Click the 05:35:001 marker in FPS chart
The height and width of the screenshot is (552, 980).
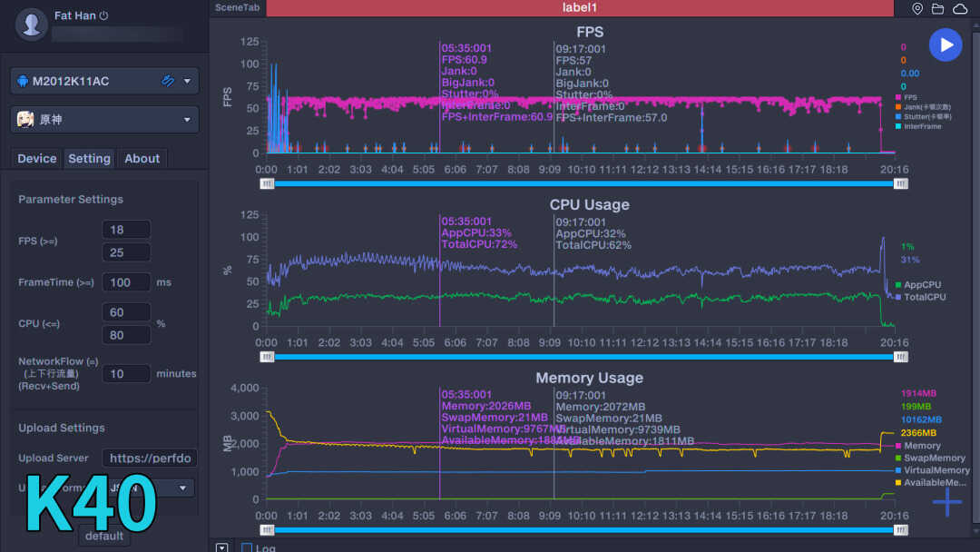(466, 48)
